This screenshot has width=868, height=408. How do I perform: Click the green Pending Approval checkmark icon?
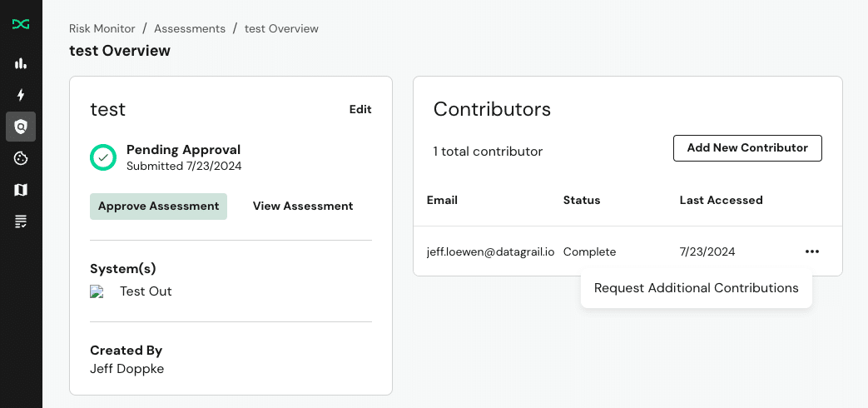click(103, 157)
